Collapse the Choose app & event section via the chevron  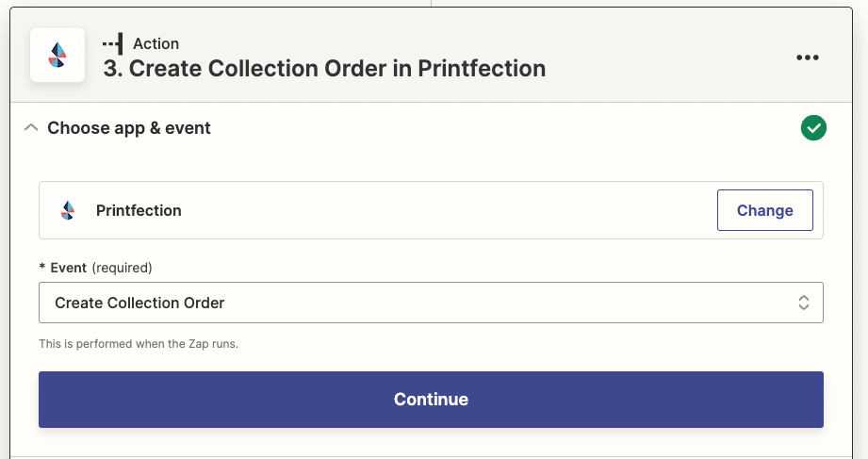click(x=31, y=128)
